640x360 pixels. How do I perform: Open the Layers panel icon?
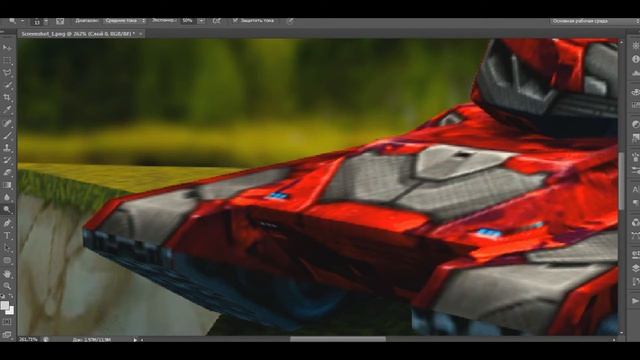tap(635, 268)
